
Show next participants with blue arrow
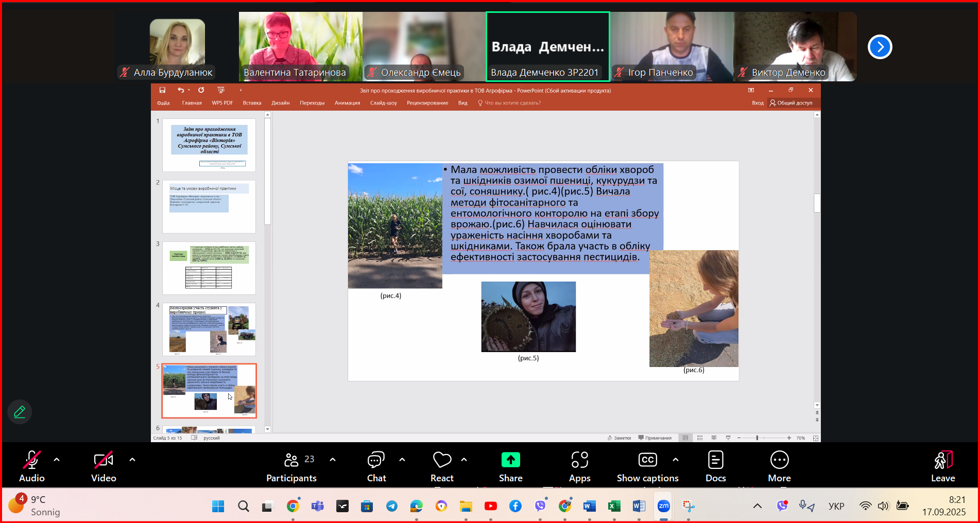(x=880, y=47)
